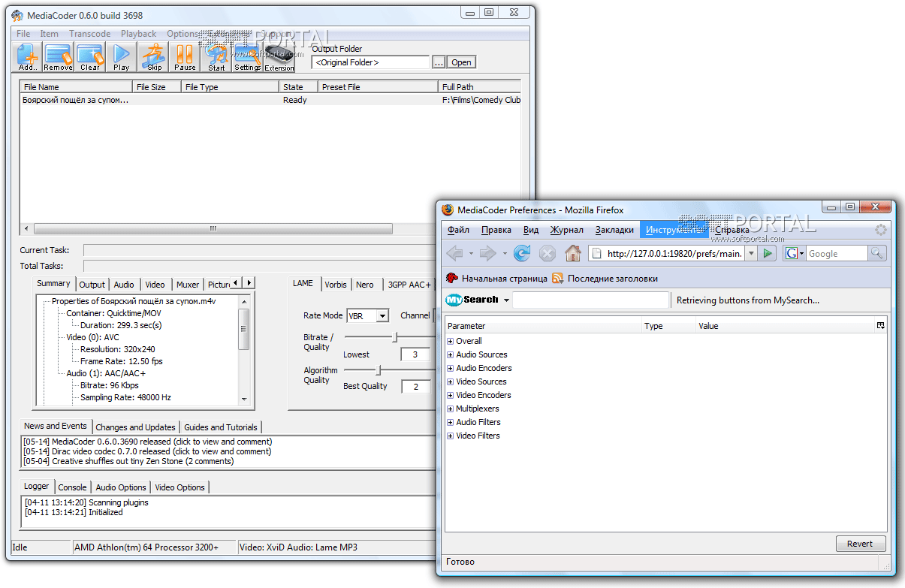
Task: Click the Firefox Stop loading icon
Action: click(x=548, y=253)
